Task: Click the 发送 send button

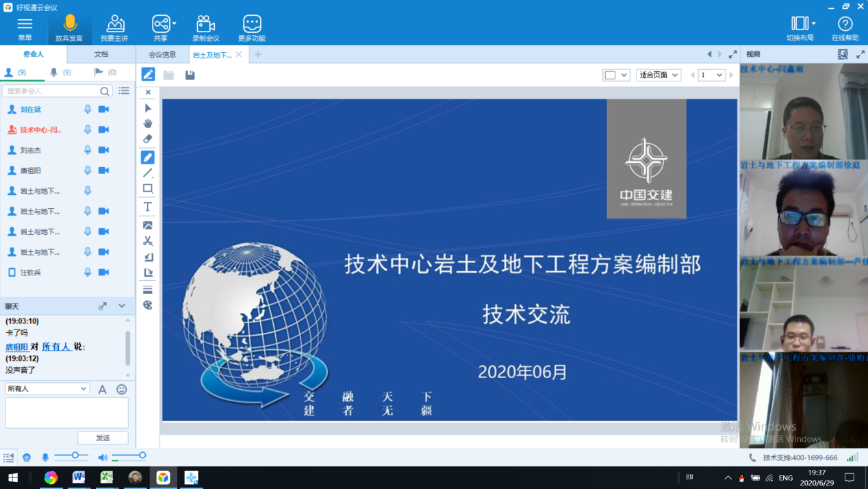Action: 103,438
